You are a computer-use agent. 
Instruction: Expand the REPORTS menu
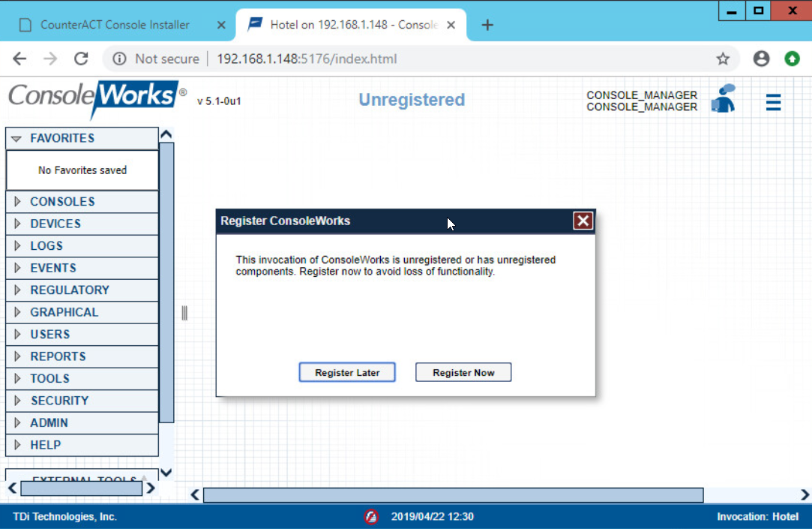tap(82, 356)
